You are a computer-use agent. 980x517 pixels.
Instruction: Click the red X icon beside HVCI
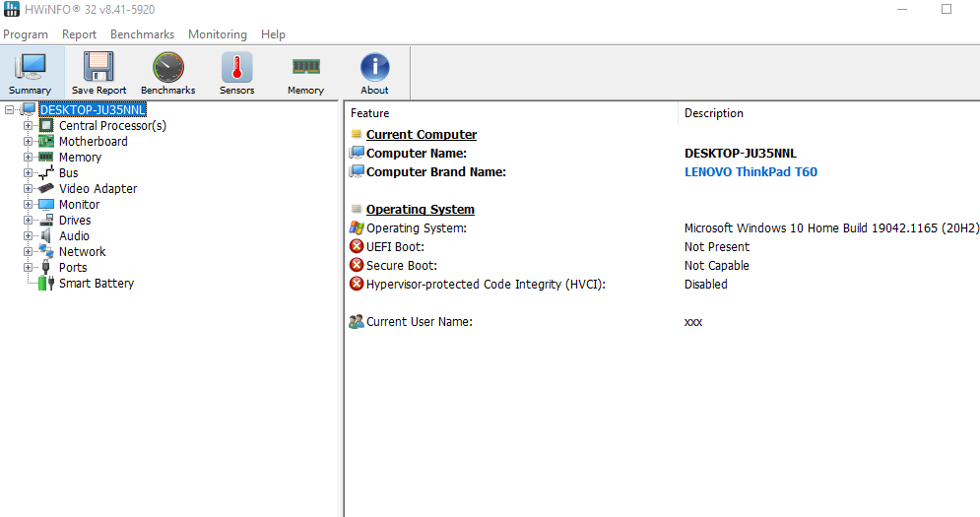357,284
